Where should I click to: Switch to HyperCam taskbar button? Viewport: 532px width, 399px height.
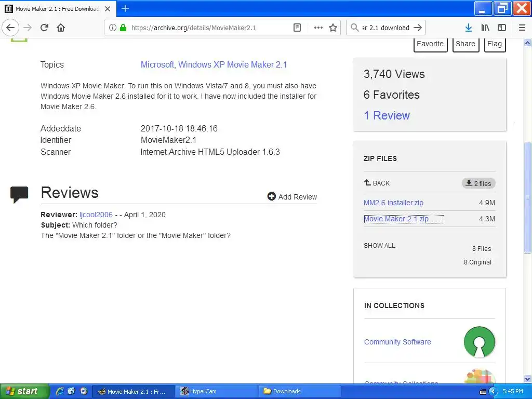click(217, 392)
